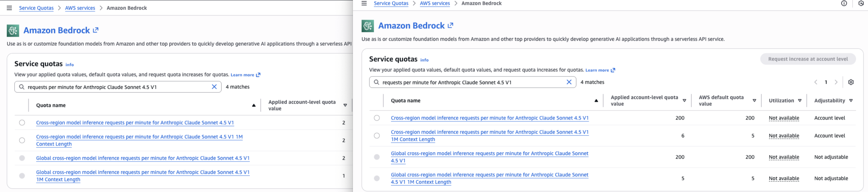Sort by the Adjustability column
This screenshot has width=868, height=192.
(x=851, y=100)
